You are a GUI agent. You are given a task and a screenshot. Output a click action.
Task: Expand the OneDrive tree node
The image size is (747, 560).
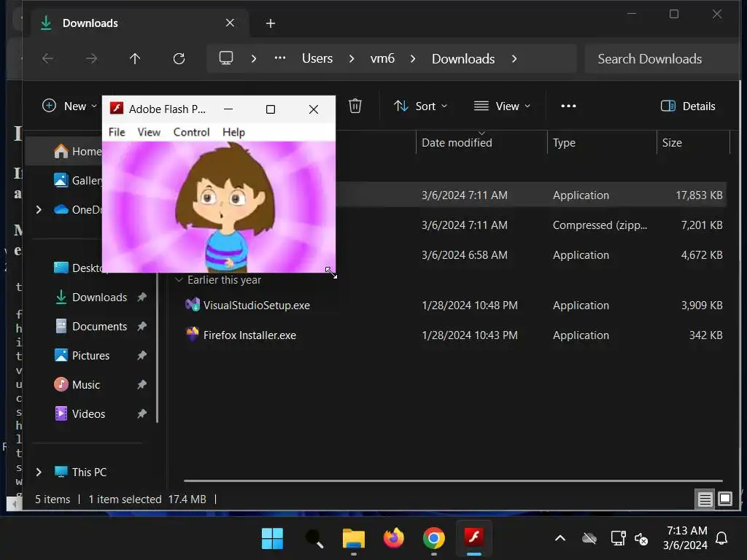pos(39,209)
